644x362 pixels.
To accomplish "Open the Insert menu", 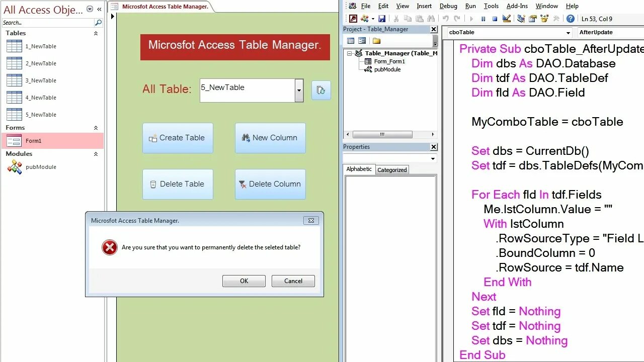I will tap(424, 6).
